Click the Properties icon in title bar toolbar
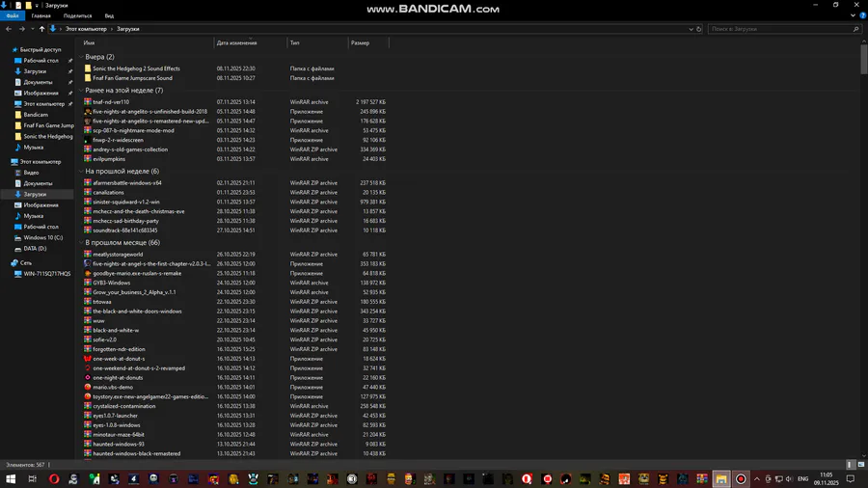The width and height of the screenshot is (868, 488). [18, 5]
